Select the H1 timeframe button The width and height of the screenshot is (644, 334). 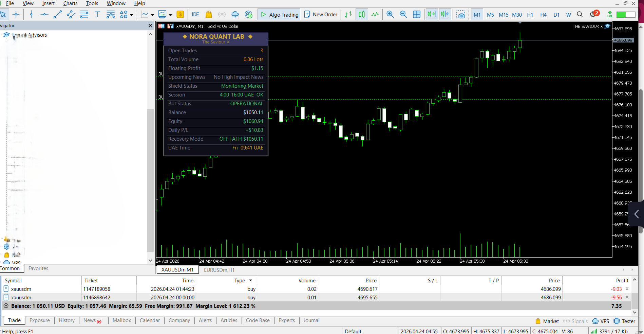[530, 15]
